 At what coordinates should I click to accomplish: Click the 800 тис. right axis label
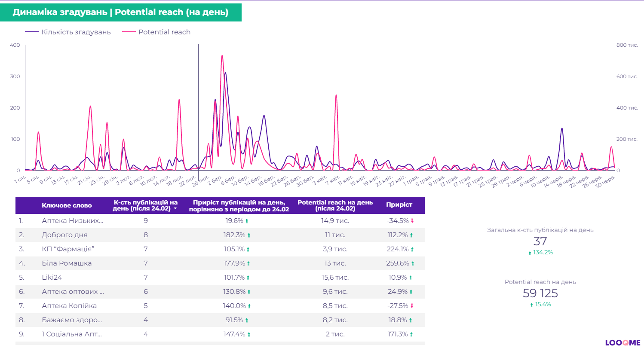pos(627,45)
